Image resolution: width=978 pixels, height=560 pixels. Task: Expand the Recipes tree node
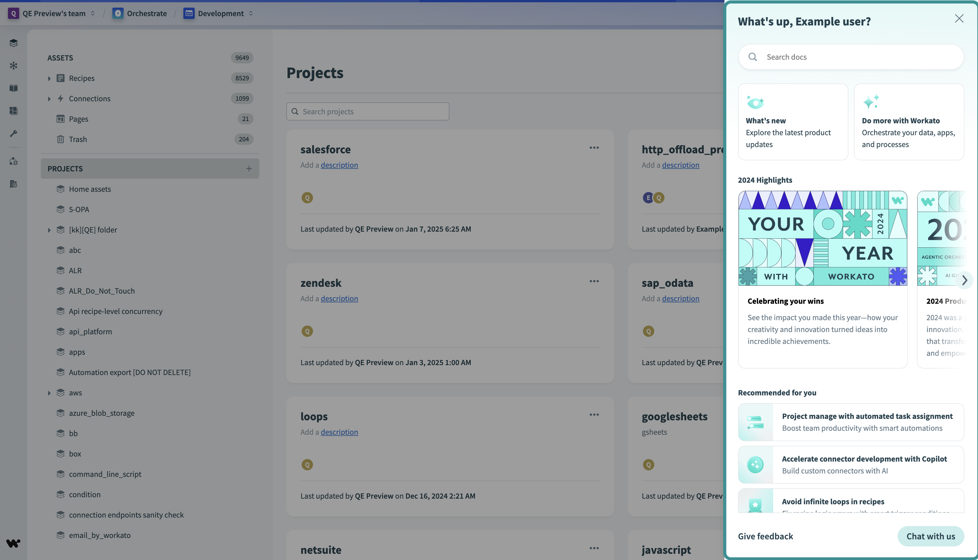(49, 78)
